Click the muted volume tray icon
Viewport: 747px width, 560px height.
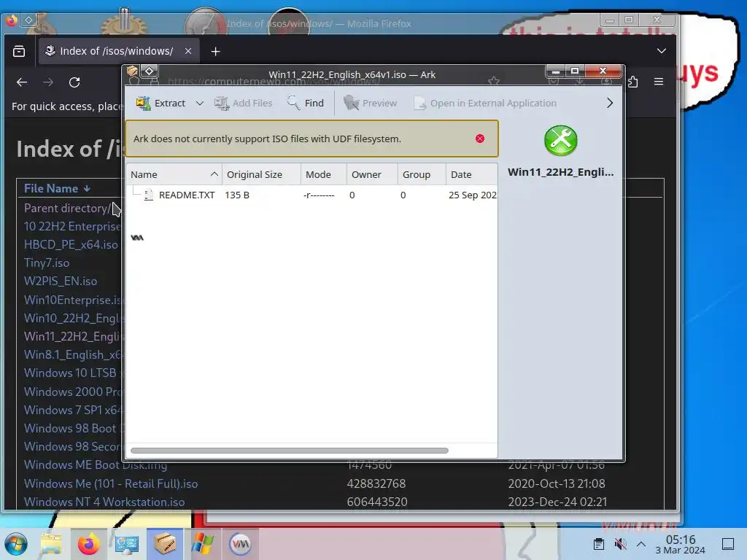620,544
